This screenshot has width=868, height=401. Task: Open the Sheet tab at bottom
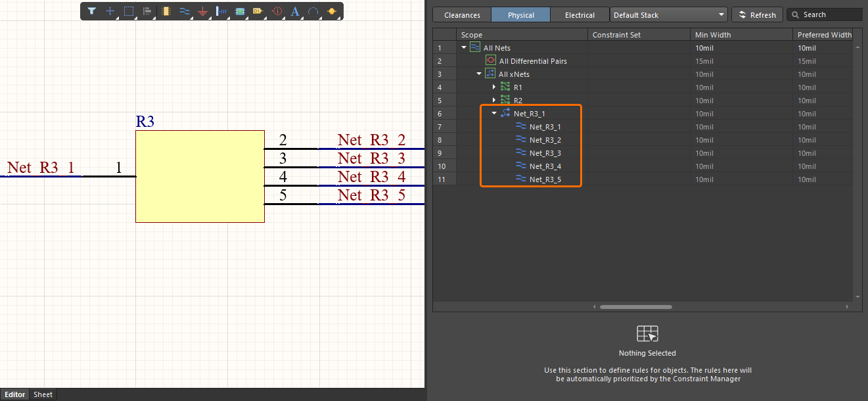click(x=43, y=394)
